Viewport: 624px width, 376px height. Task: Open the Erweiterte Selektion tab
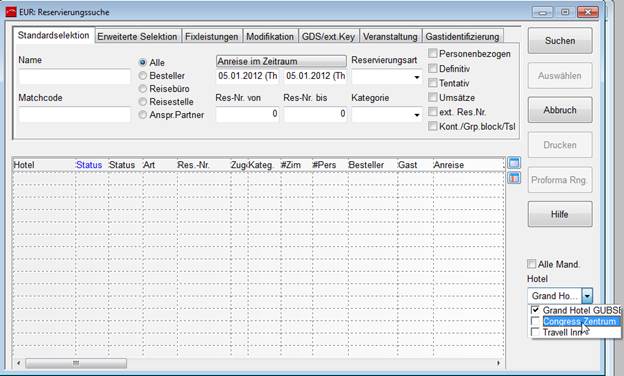pyautogui.click(x=137, y=37)
